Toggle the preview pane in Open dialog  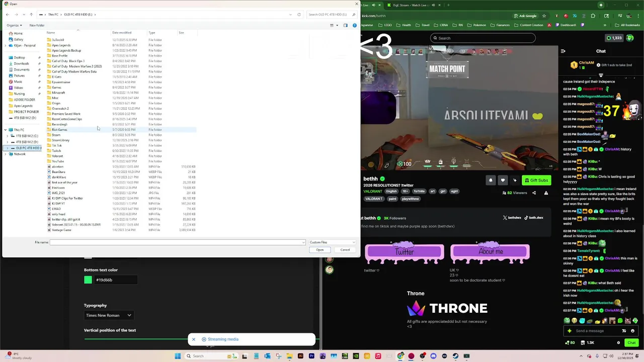click(x=345, y=25)
